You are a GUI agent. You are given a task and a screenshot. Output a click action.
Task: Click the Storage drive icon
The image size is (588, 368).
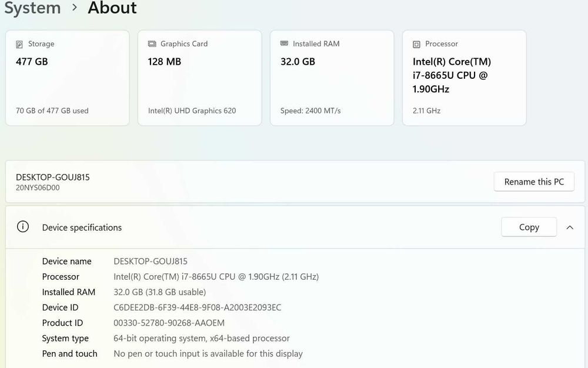point(19,44)
